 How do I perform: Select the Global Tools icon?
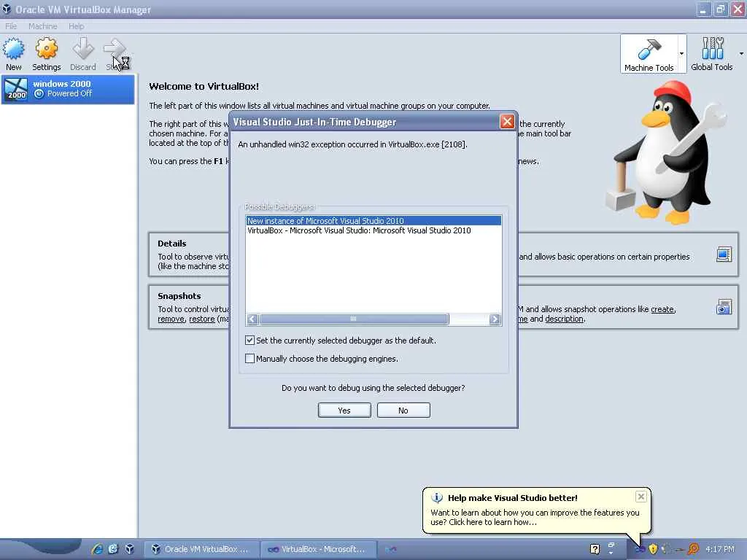712,49
